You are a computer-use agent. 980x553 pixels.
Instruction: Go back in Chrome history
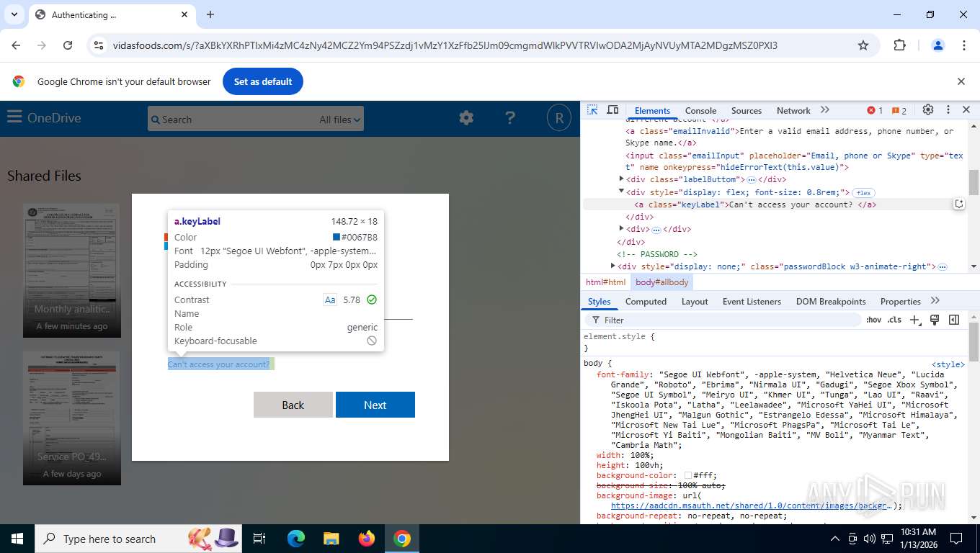[16, 45]
